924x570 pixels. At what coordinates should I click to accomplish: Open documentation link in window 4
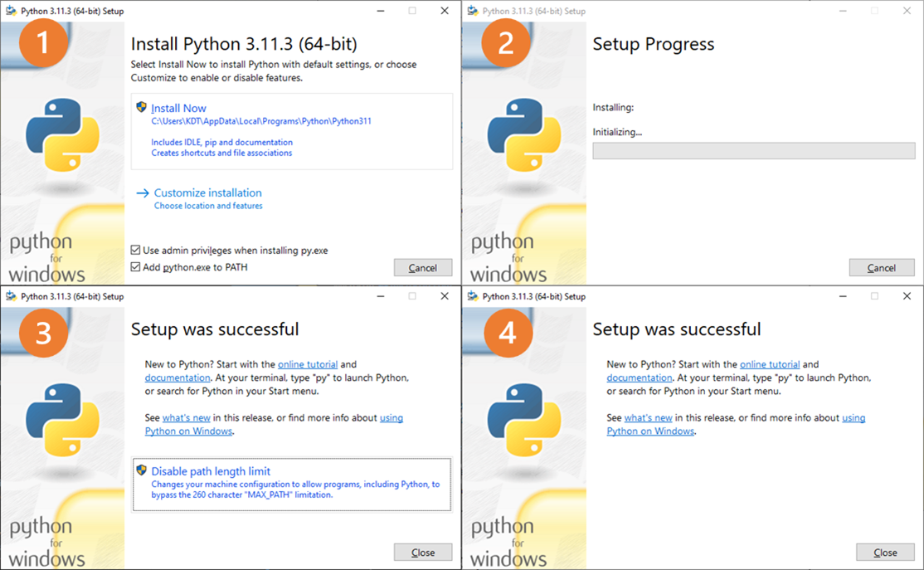[640, 378]
